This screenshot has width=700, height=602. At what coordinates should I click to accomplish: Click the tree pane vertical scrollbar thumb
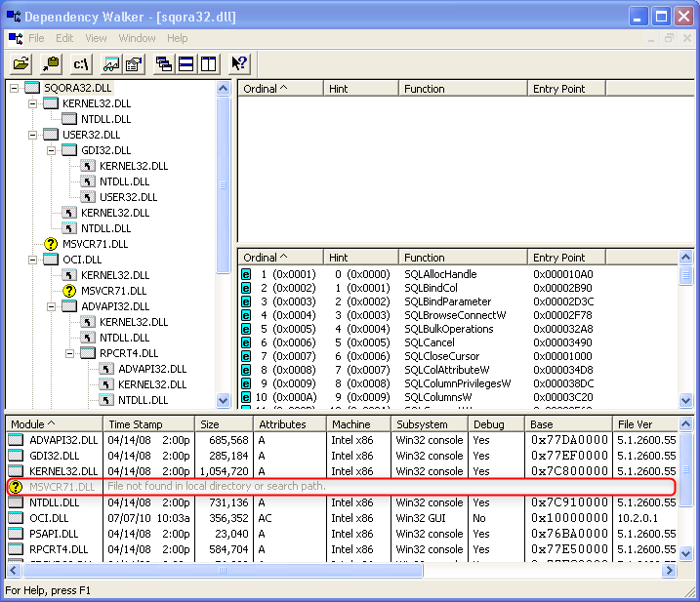(224, 185)
